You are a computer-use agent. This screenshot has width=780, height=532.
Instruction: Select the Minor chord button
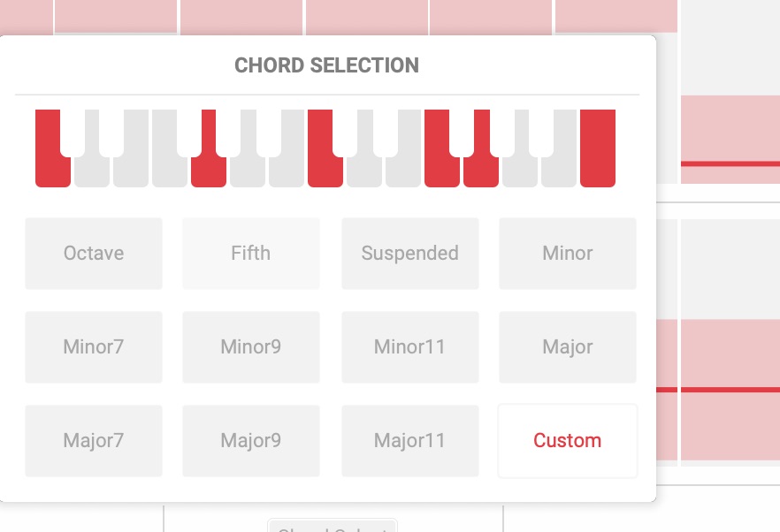pos(568,254)
